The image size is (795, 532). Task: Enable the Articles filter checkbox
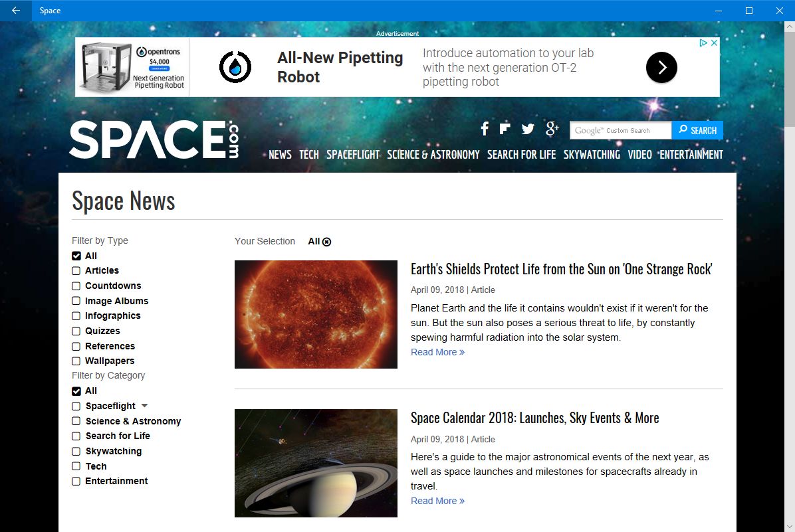point(76,270)
